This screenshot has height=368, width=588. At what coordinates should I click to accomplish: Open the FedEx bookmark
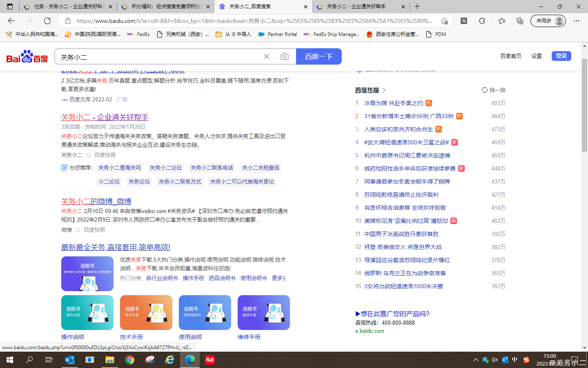pyautogui.click(x=138, y=34)
